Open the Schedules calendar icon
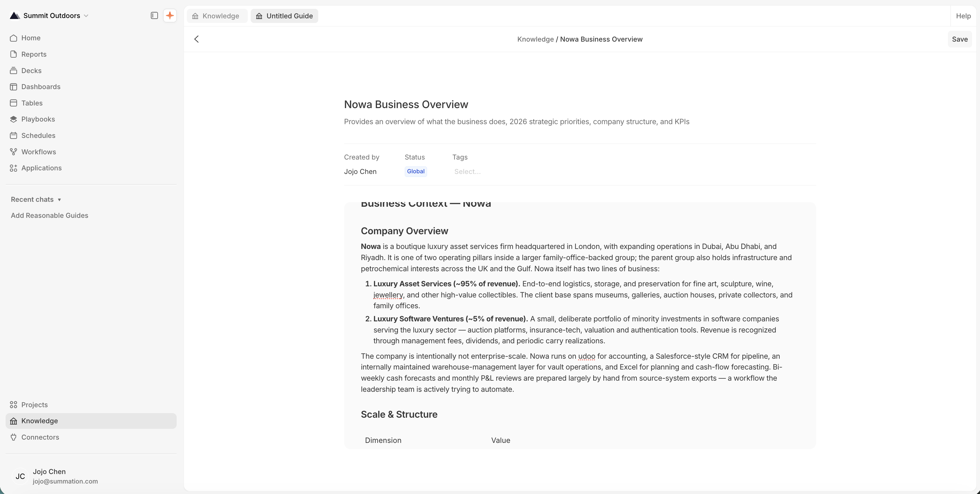This screenshot has width=980, height=494. 13,136
